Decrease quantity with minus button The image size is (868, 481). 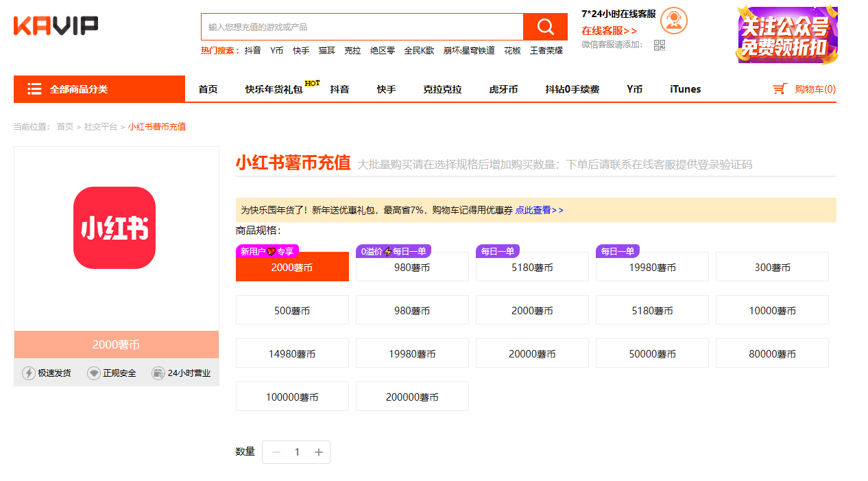pos(276,452)
